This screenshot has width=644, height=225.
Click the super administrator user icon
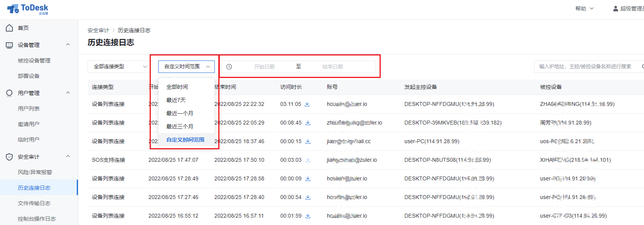[x=615, y=9]
